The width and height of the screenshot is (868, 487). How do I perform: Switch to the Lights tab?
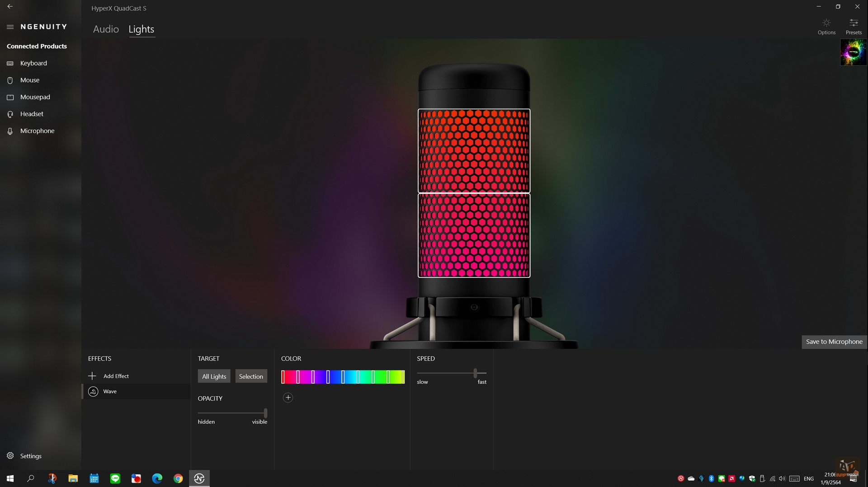(142, 29)
